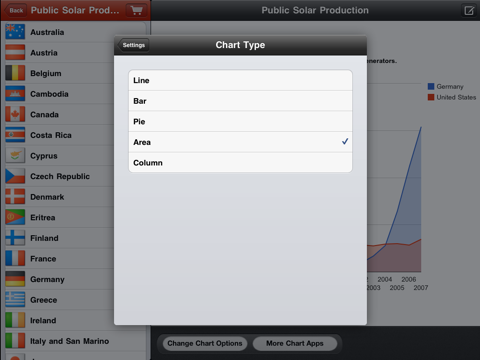The width and height of the screenshot is (480, 360).
Task: Select the Denmark flag icon
Action: click(x=15, y=197)
